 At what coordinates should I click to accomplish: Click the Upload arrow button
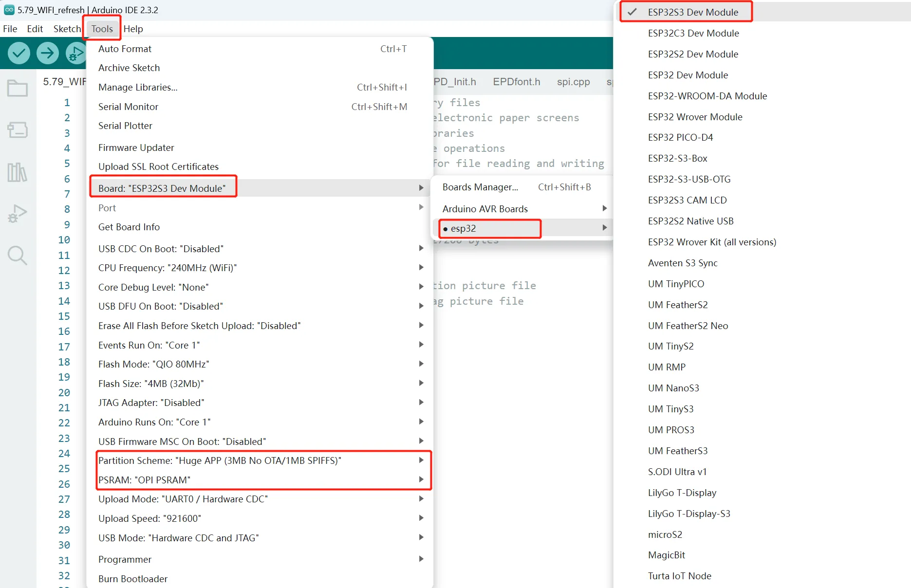coord(48,53)
